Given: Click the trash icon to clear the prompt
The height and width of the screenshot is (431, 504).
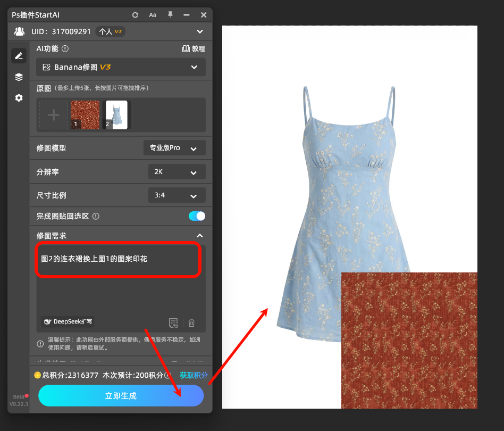Looking at the screenshot, I should pos(191,323).
